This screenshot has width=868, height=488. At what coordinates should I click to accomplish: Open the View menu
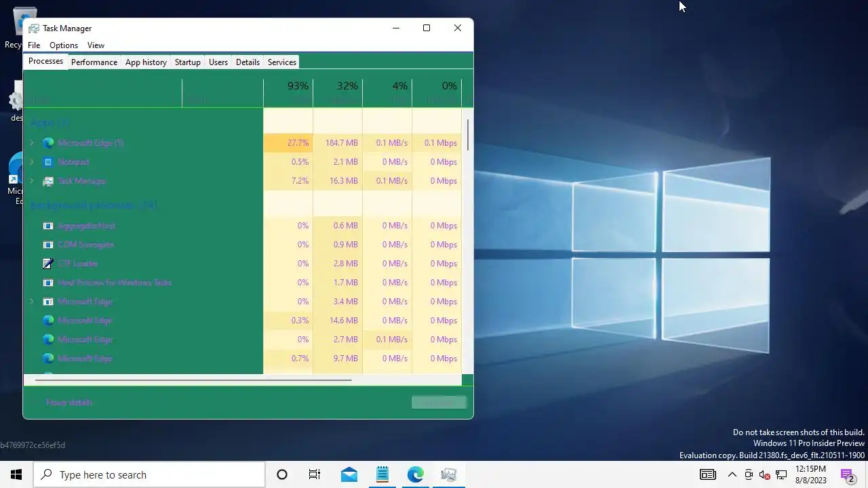(x=96, y=45)
